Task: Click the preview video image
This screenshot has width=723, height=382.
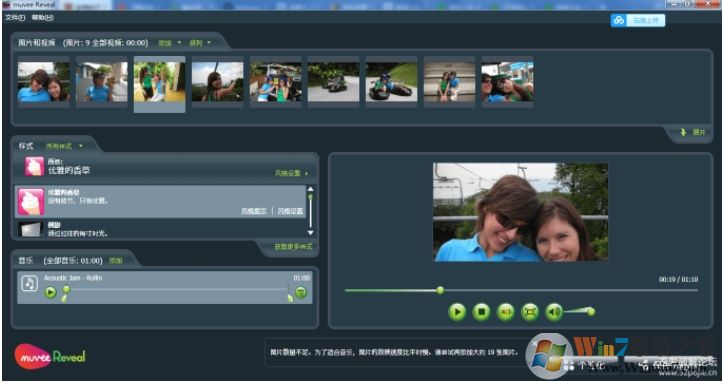Action: click(x=521, y=212)
